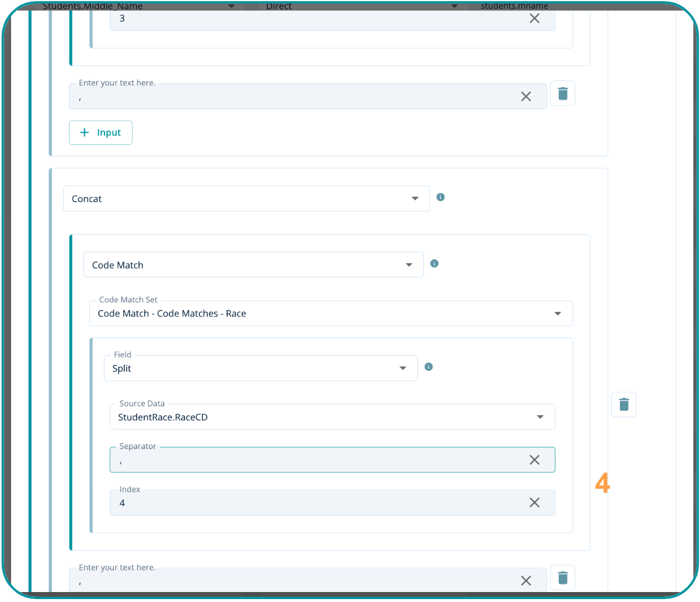The width and height of the screenshot is (700, 602).
Task: Clear the bottom 'Enter your text here' field
Action: [x=526, y=580]
